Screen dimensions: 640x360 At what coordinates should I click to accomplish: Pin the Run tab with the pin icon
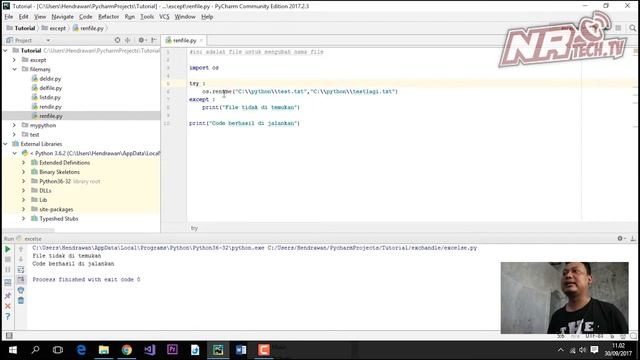(x=8, y=295)
